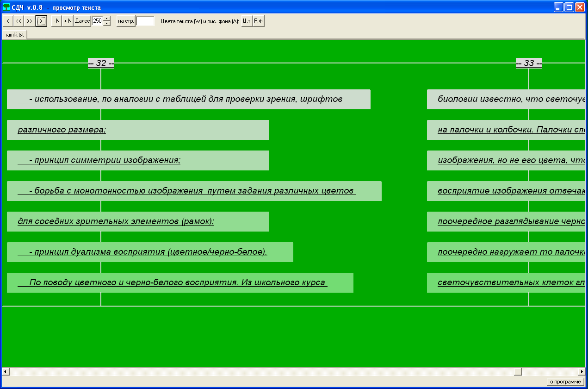Click the '+ N' toolbar button
This screenshot has width=588, height=389.
(68, 21)
